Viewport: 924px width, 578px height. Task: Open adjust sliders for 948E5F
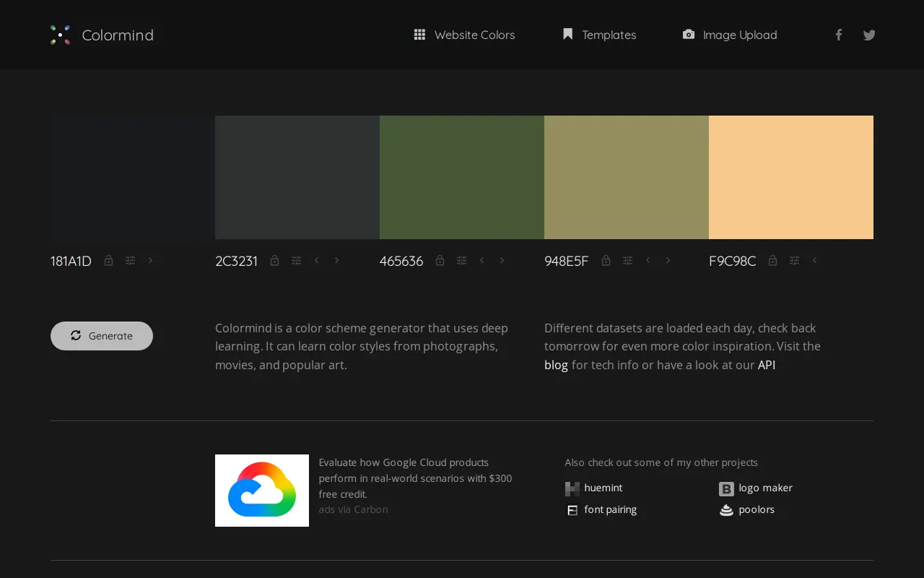(627, 261)
